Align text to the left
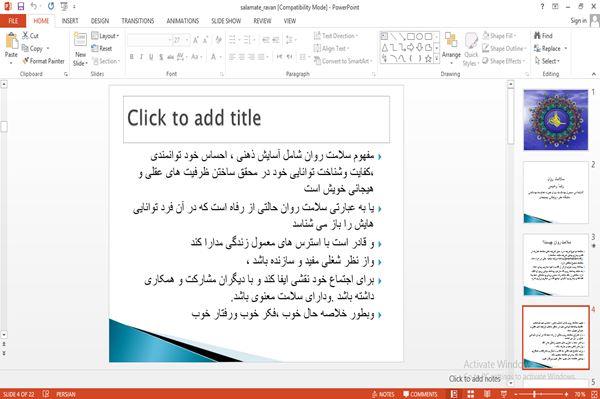Screen dimensions: 600x399 [x=232, y=57]
